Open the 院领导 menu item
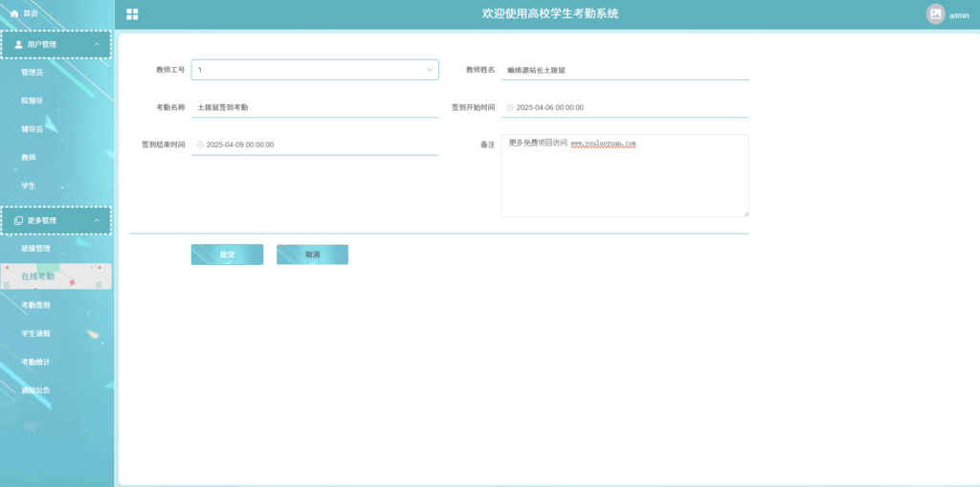Screen dimensions: 980x487 tap(32, 100)
